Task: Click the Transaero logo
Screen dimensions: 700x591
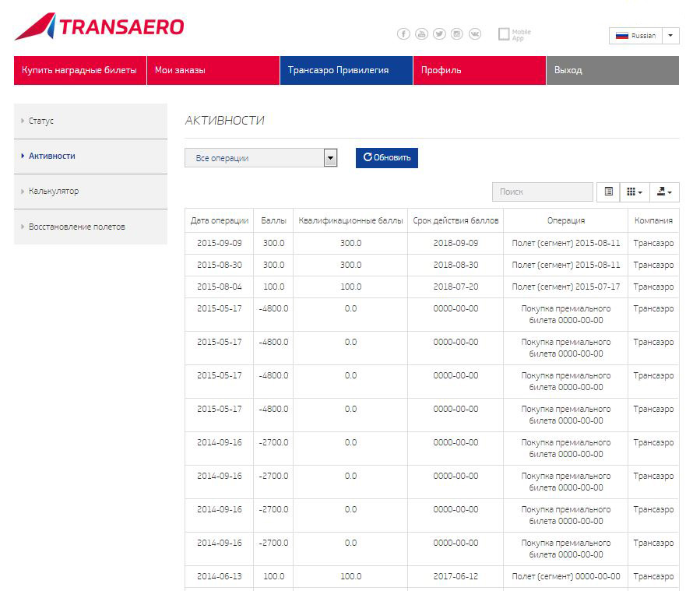Action: coord(99,26)
